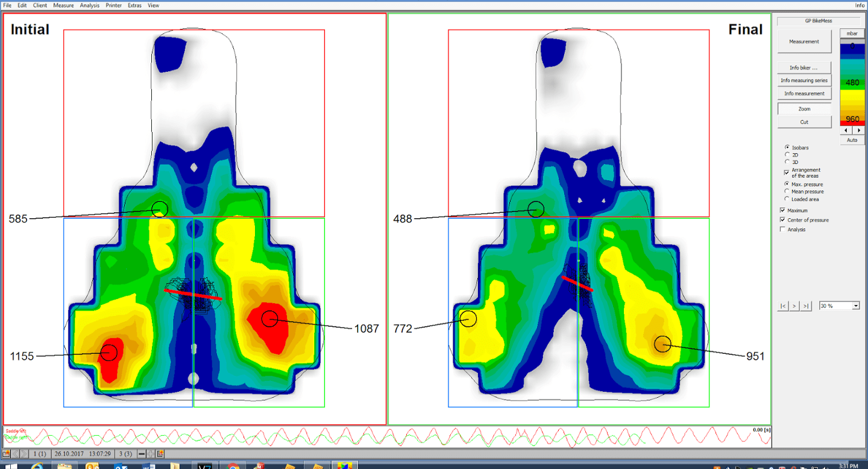Open the Analysis menu
Screen dimensions: 868x469
click(90, 5)
